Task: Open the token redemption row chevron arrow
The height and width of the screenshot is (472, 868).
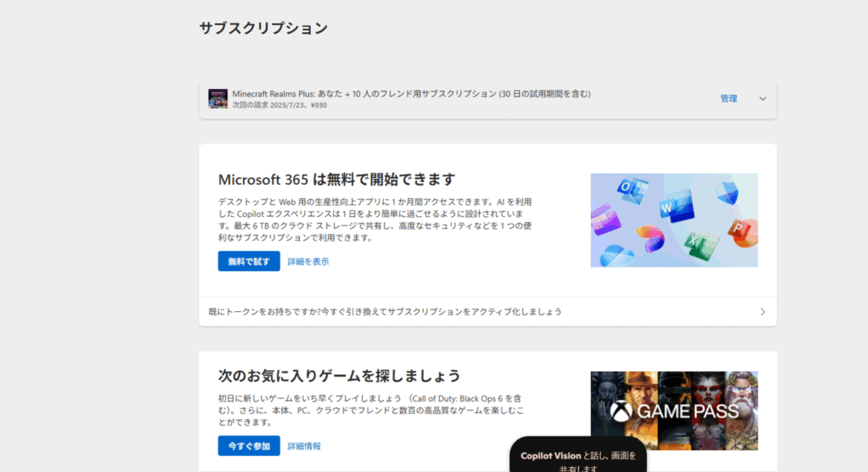Action: pyautogui.click(x=763, y=312)
